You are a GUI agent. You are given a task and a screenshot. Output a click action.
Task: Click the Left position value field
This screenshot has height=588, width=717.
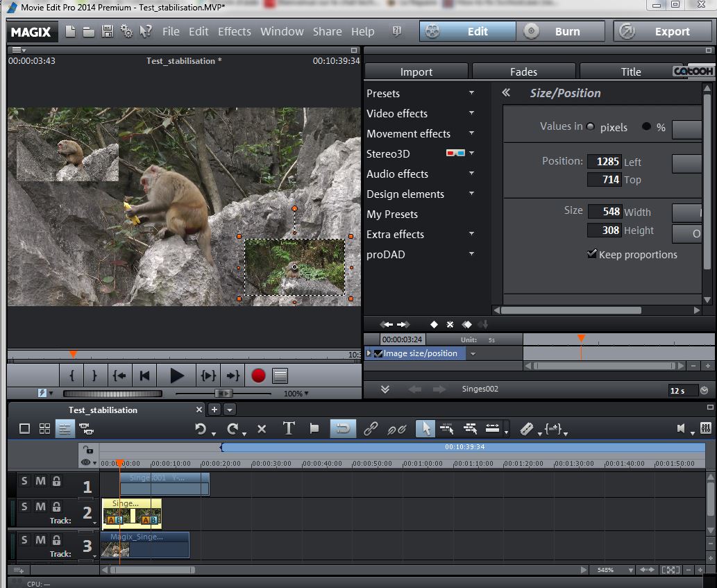604,161
